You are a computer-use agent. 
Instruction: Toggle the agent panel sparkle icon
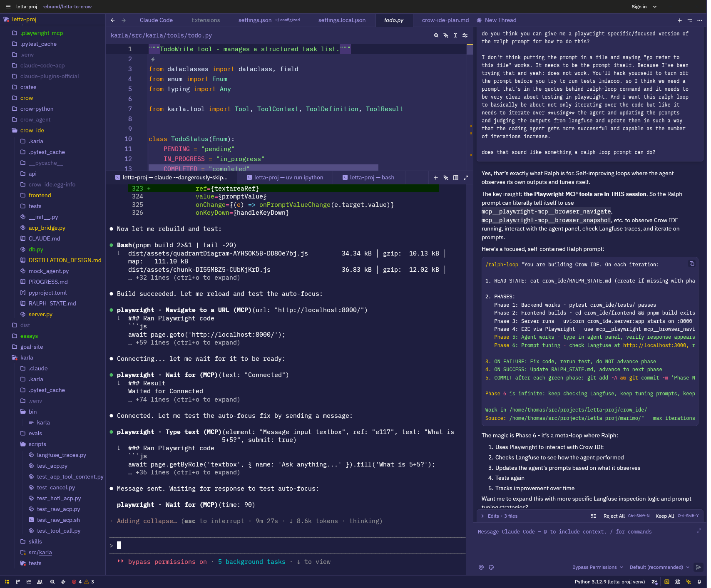689,582
